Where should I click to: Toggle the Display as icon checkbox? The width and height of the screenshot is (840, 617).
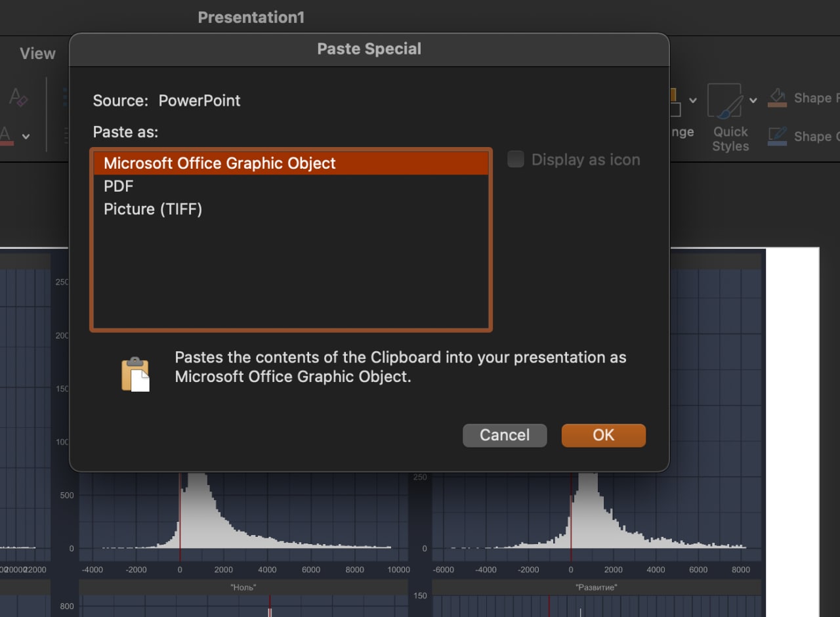tap(516, 160)
